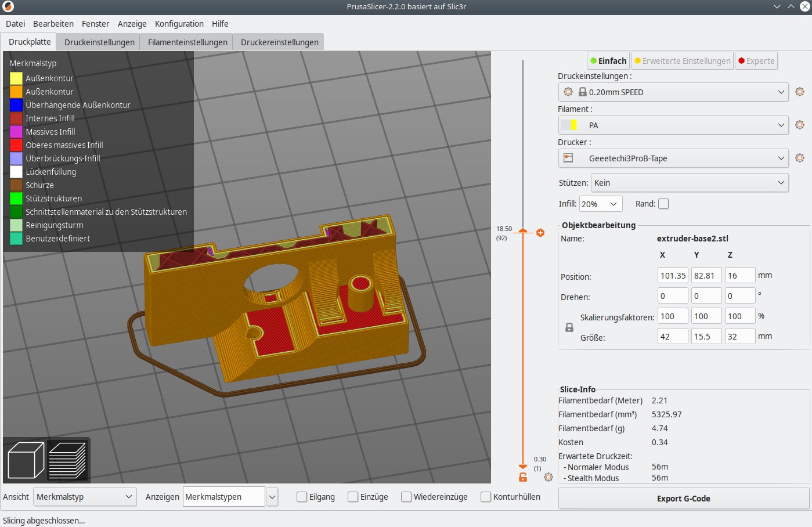The height and width of the screenshot is (527, 812).
Task: Switch to Experte mode
Action: (756, 61)
